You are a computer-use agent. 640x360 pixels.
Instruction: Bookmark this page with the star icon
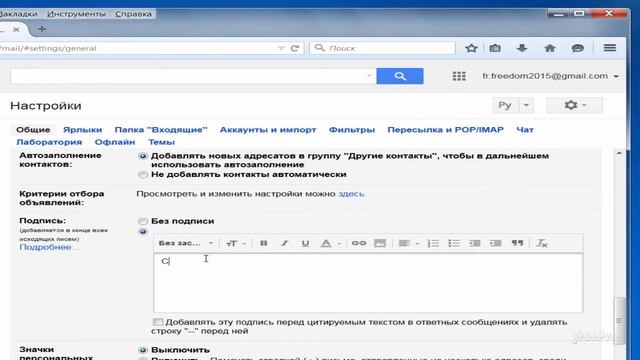point(471,48)
